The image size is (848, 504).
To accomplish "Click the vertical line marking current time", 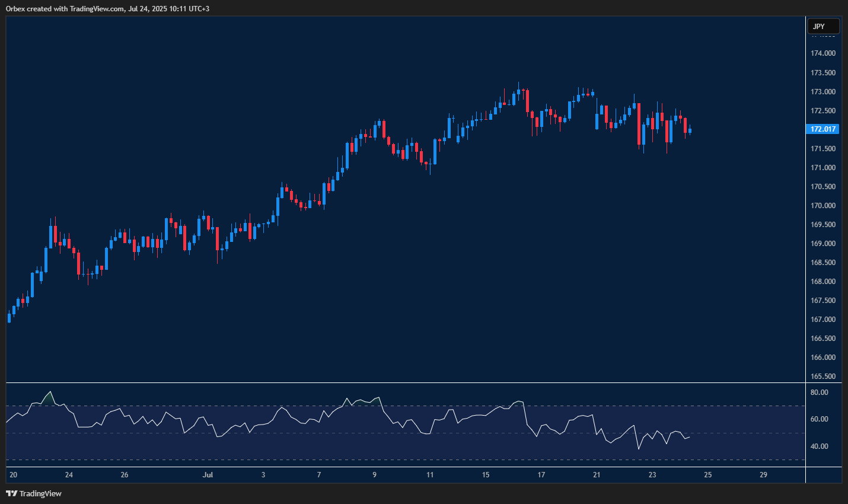I will coord(805,237).
